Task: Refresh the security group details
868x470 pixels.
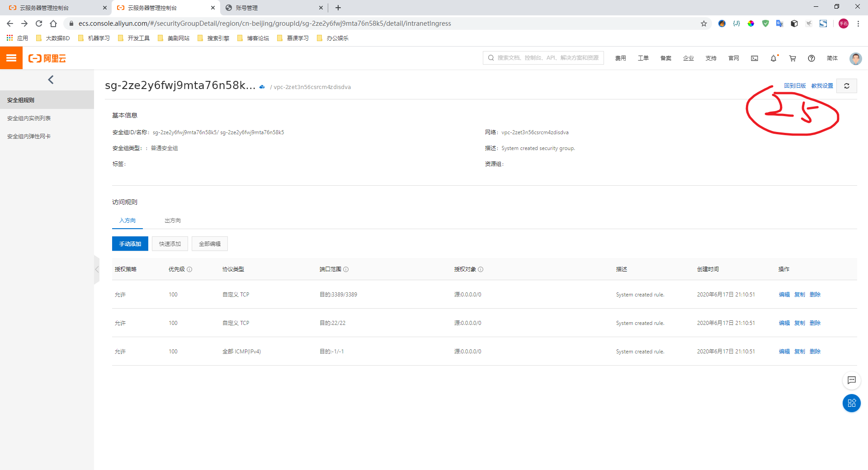Action: click(x=847, y=86)
